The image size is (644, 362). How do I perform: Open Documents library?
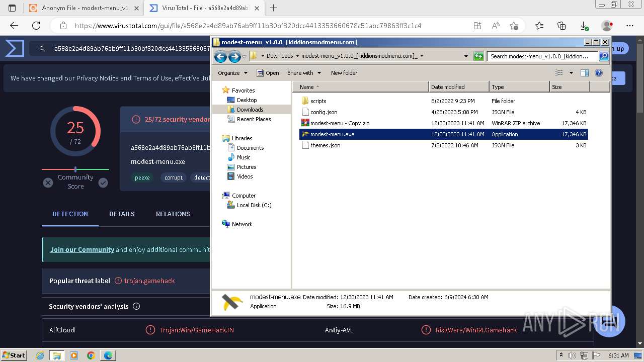point(250,148)
